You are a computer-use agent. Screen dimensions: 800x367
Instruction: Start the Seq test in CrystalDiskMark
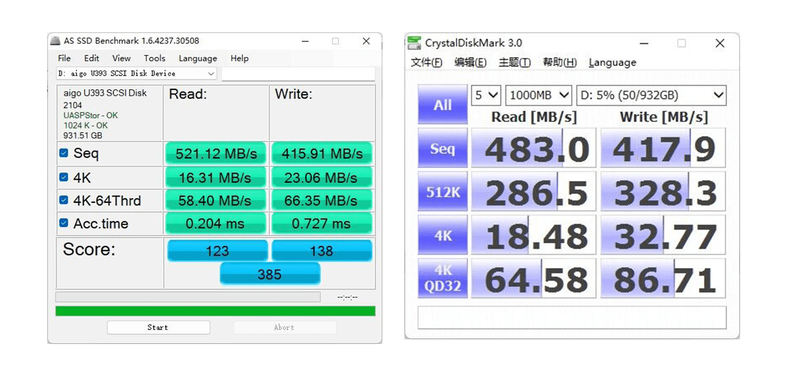(x=442, y=148)
